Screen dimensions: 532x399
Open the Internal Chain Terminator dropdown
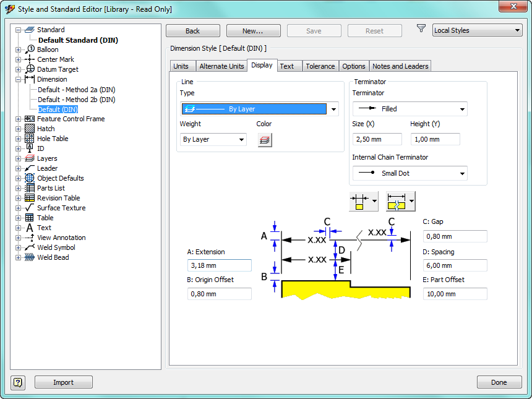tap(410, 173)
